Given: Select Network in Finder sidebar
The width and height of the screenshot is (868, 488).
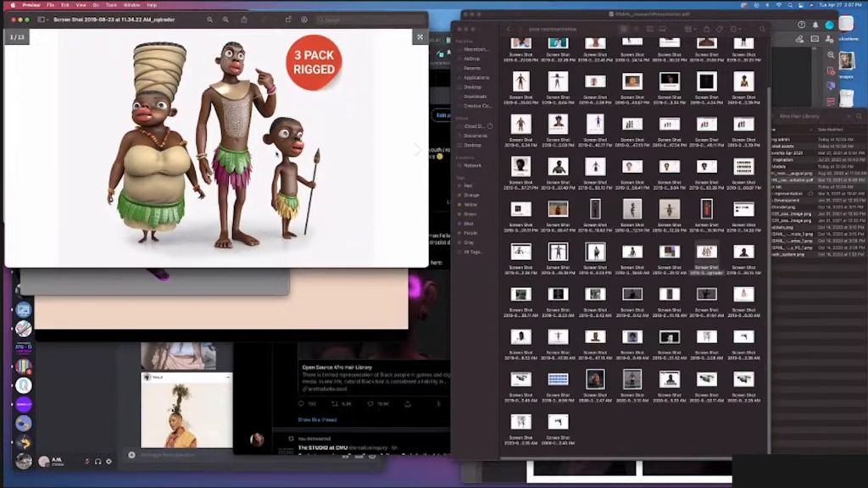Looking at the screenshot, I should (471, 165).
